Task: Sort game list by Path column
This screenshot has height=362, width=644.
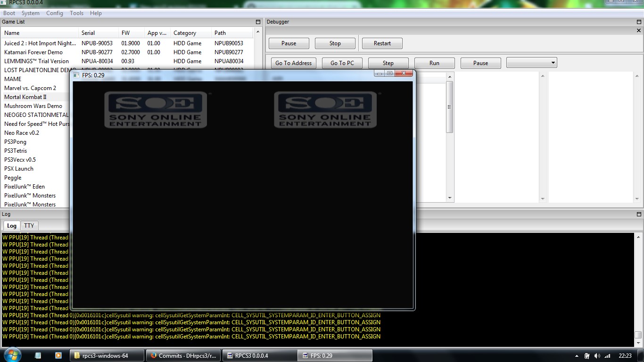Action: pos(232,33)
